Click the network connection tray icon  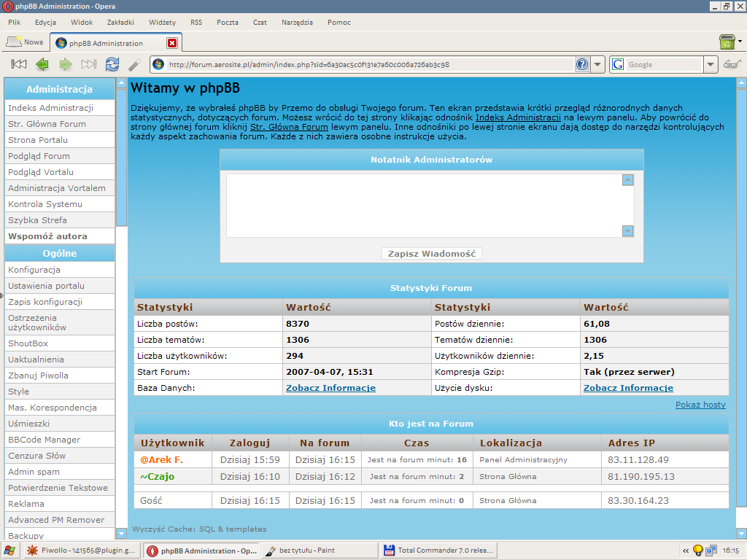711,551
